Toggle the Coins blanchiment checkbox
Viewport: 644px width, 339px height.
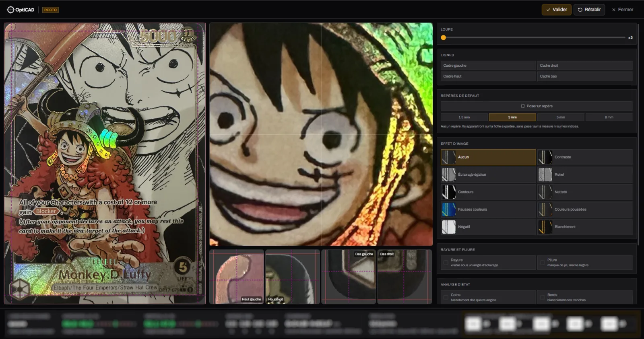446,298
